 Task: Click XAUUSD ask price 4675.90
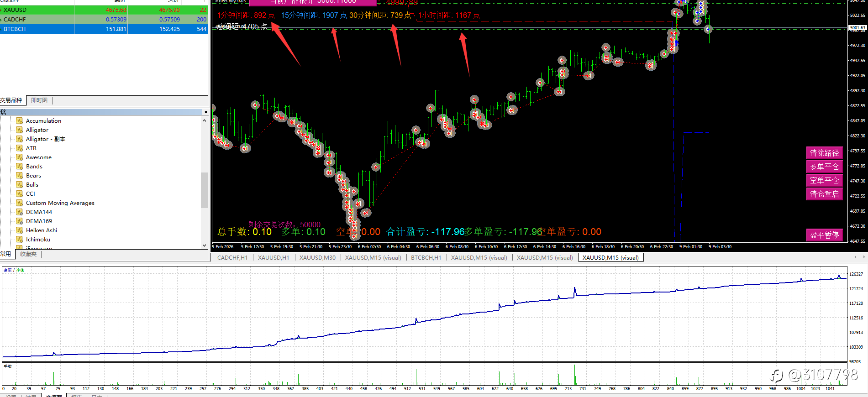click(169, 10)
